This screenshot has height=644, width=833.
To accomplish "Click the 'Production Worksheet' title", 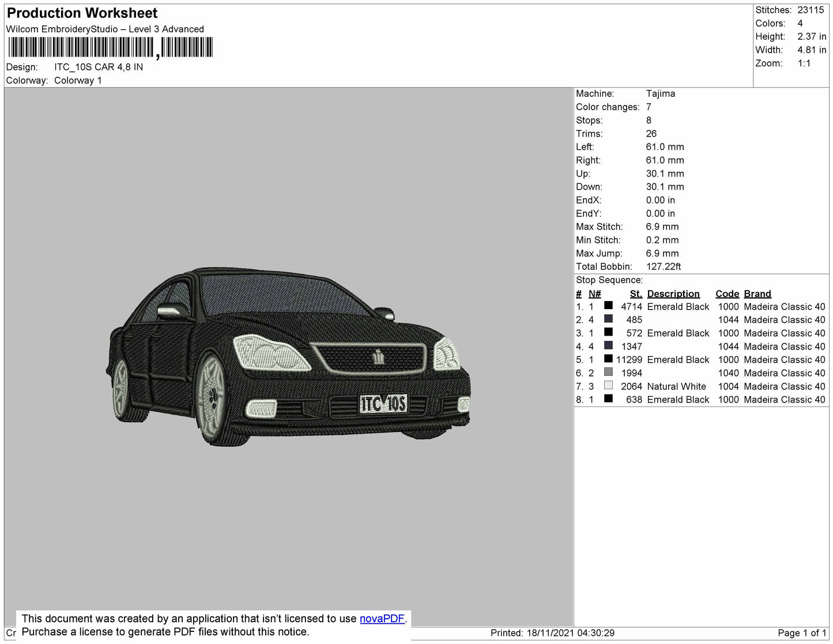I will pyautogui.click(x=82, y=13).
